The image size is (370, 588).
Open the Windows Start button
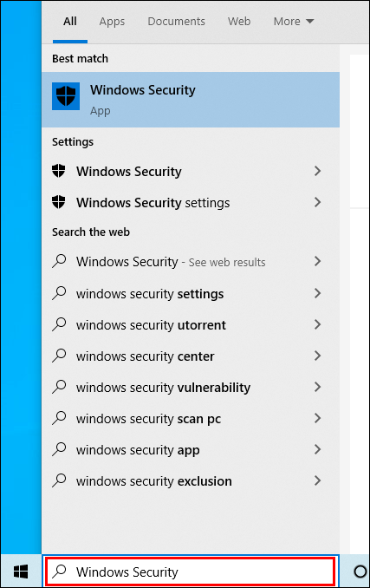click(x=21, y=572)
